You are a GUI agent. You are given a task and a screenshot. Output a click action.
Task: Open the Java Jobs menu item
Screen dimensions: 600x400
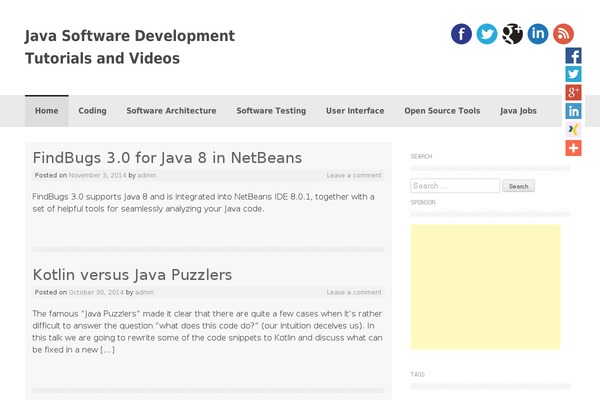point(518,111)
